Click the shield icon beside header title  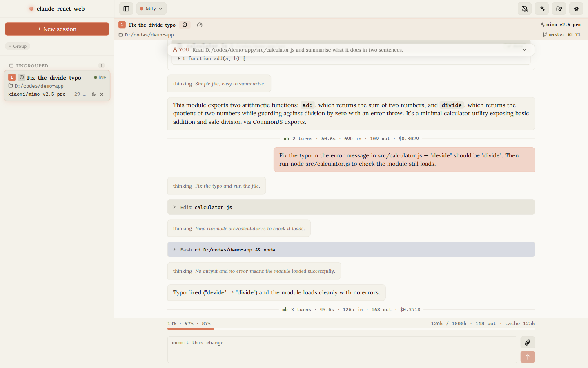(185, 25)
